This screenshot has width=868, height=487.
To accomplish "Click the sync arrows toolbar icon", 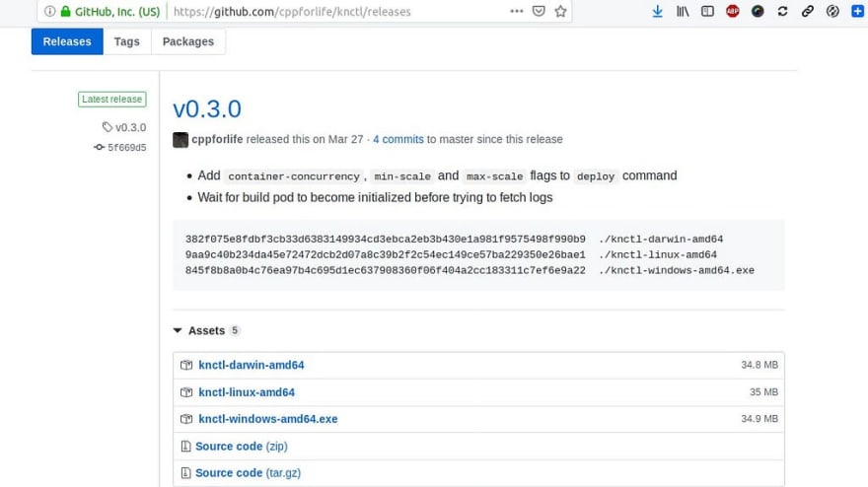I will click(783, 11).
